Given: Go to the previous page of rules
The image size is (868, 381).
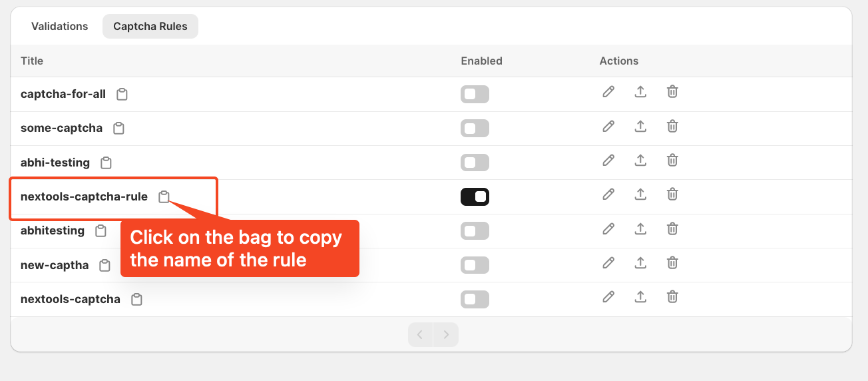Looking at the screenshot, I should click(420, 334).
